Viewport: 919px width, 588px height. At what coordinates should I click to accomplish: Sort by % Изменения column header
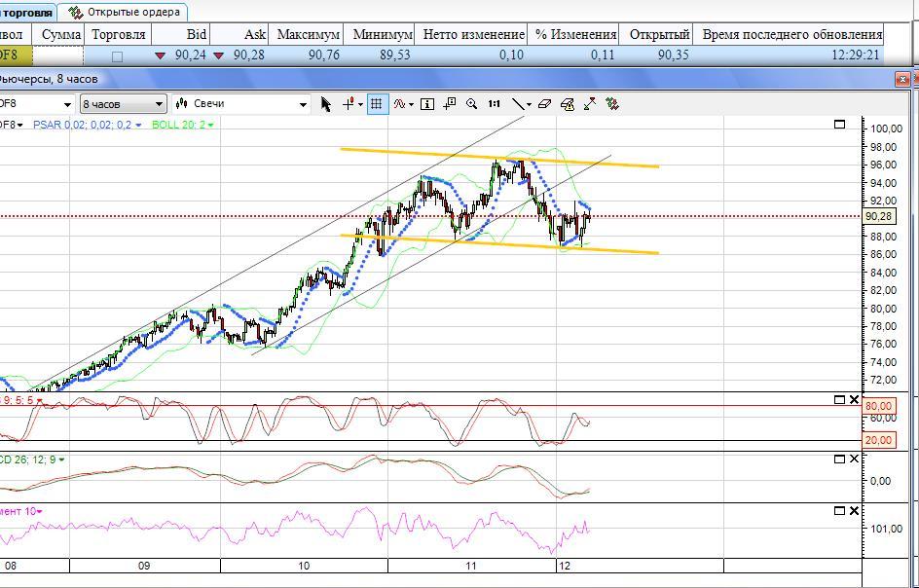(x=573, y=35)
